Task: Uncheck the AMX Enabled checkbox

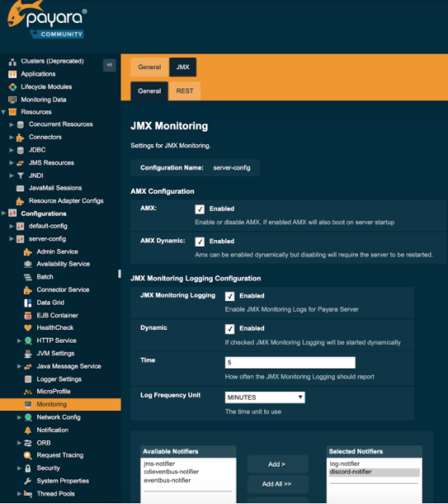Action: click(199, 210)
